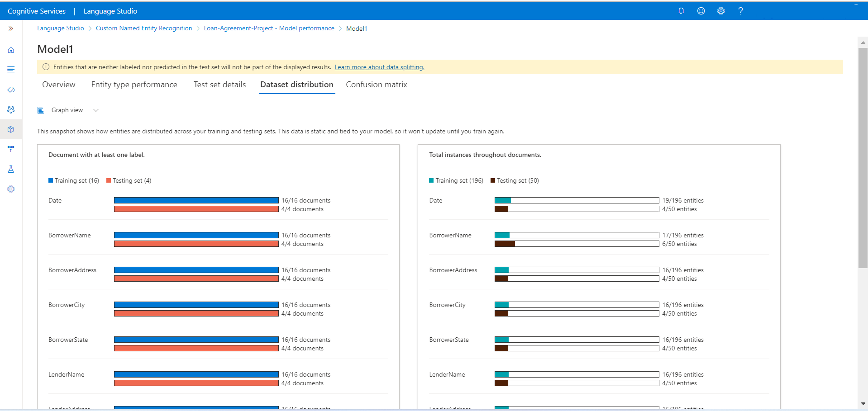Open the top bar settings gear
The height and width of the screenshot is (411, 868).
(x=721, y=11)
